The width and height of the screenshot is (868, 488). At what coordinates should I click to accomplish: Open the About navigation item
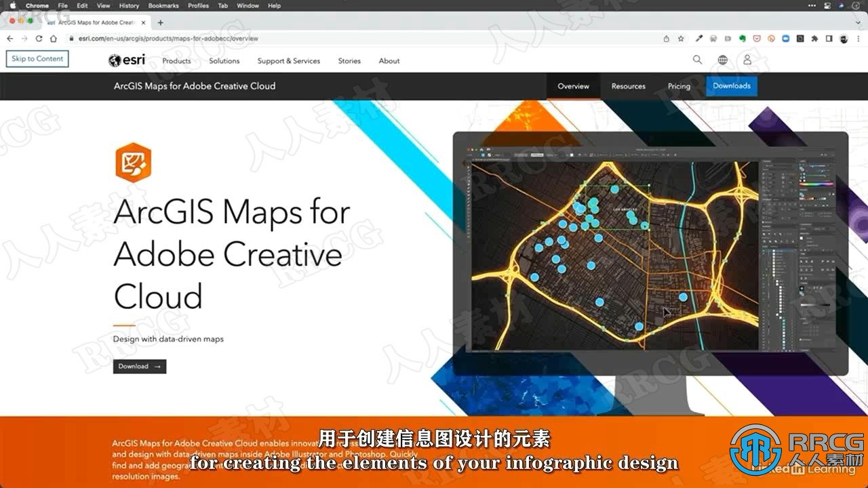(389, 61)
